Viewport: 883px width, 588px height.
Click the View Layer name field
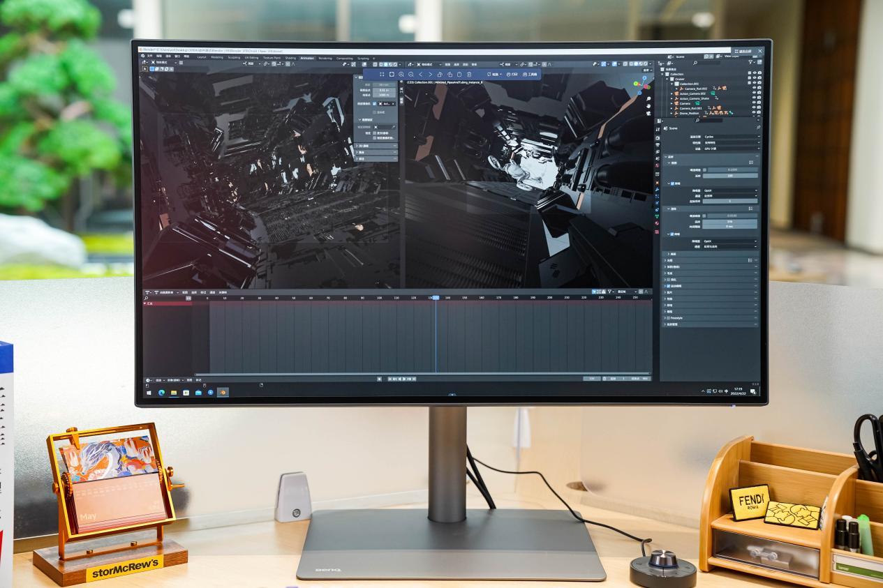732,56
